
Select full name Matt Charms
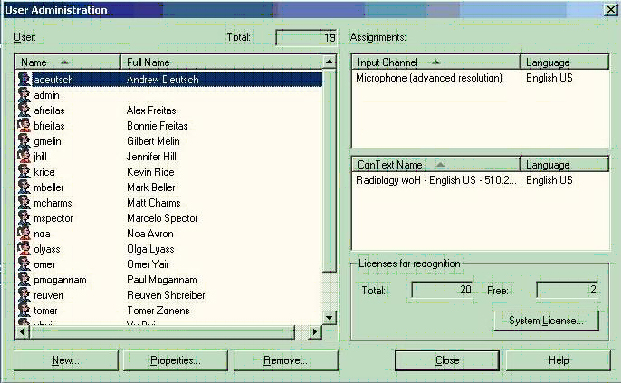pos(154,203)
